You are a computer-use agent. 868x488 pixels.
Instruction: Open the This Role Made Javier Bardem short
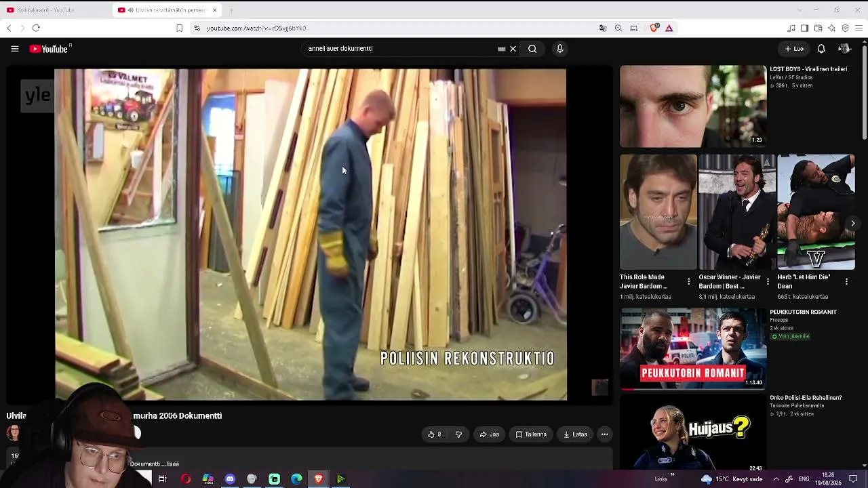tap(658, 212)
